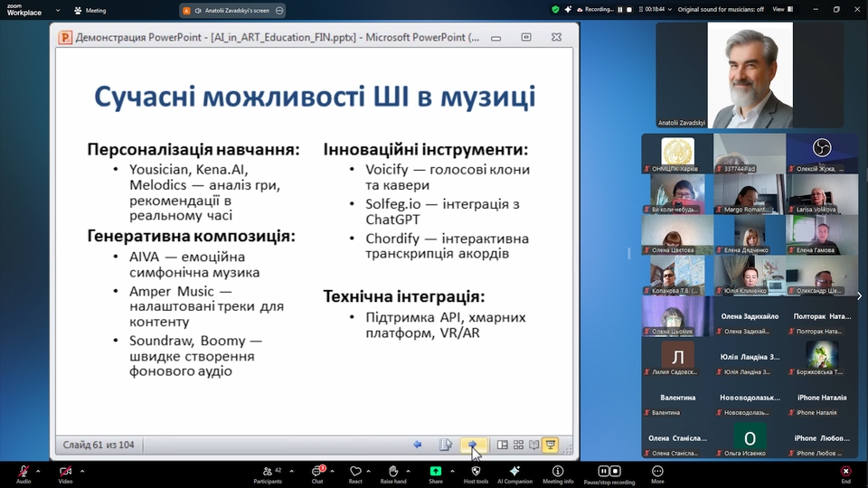Click the AI sparkle icon near Recording
868x488 pixels.
(568, 9)
